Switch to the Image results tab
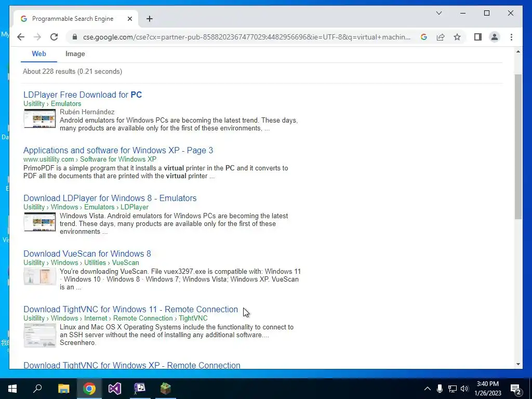The width and height of the screenshot is (532, 399). pos(75,54)
